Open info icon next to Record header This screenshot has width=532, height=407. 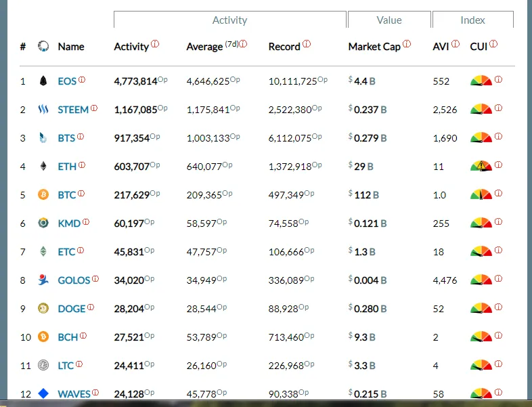307,44
